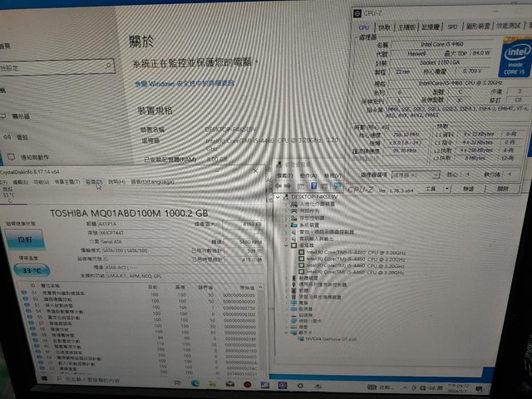Click the 良好 health status button
The height and width of the screenshot is (399, 532).
click(x=24, y=239)
